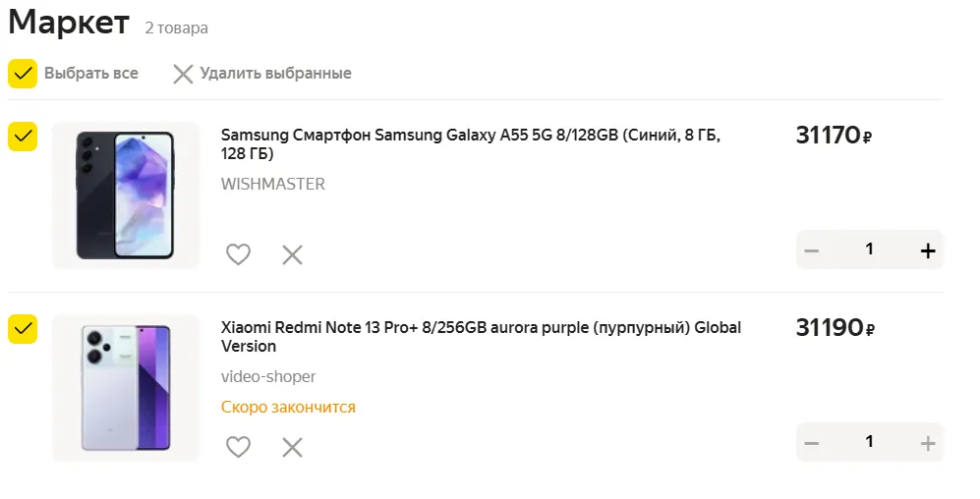Image resolution: width=980 pixels, height=499 pixels.
Task: Open the Xiaomi Redmi Note product thumbnail
Action: 126,388
